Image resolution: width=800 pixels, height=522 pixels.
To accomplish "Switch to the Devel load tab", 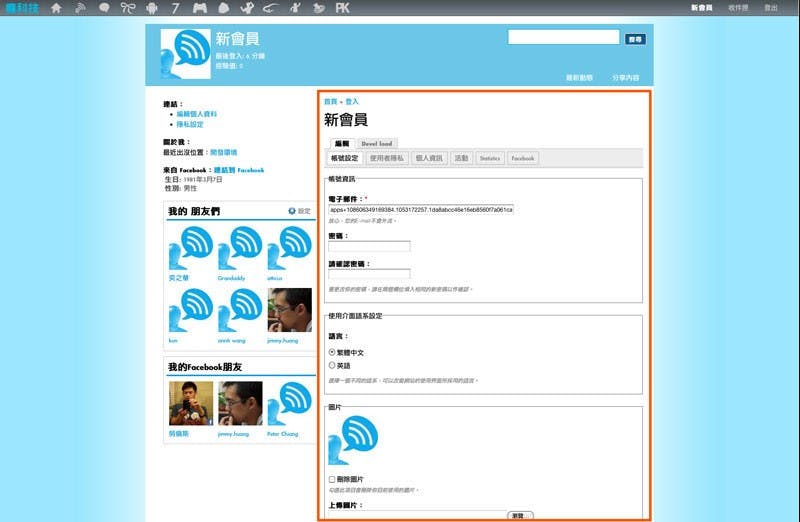I will pyautogui.click(x=377, y=144).
